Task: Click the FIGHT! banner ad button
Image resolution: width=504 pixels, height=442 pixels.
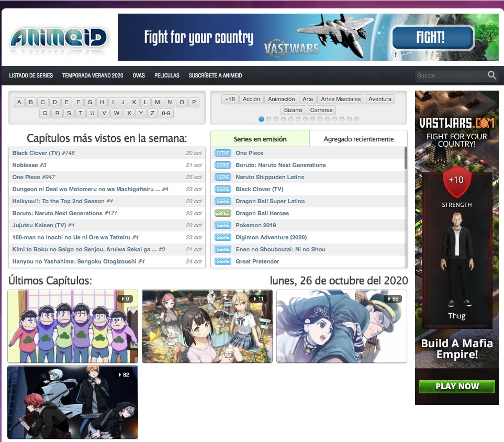Action: 433,38
